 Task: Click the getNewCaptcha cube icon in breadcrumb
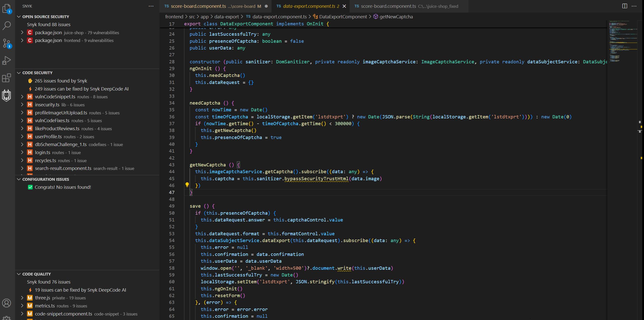376,17
